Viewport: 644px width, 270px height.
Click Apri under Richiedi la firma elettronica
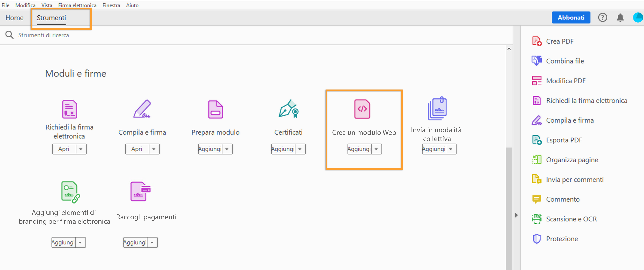pos(64,149)
